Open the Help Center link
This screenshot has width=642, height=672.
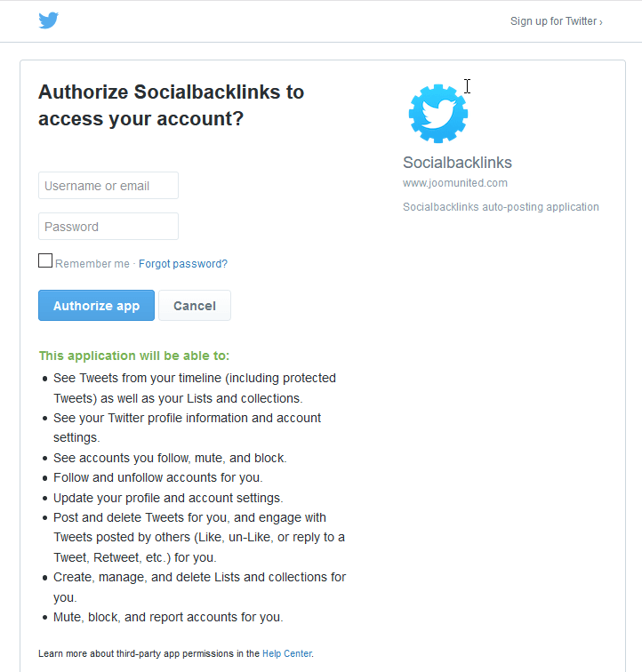point(286,653)
